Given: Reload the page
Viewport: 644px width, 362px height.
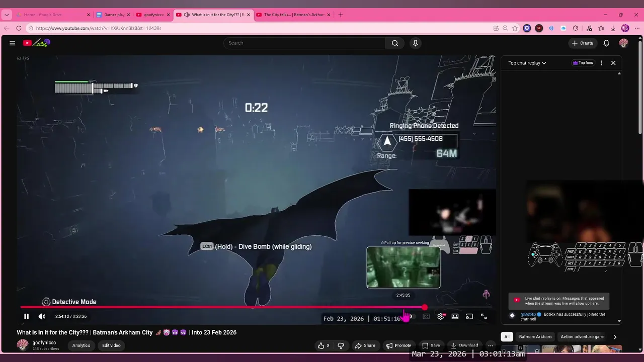Looking at the screenshot, I should tap(19, 28).
